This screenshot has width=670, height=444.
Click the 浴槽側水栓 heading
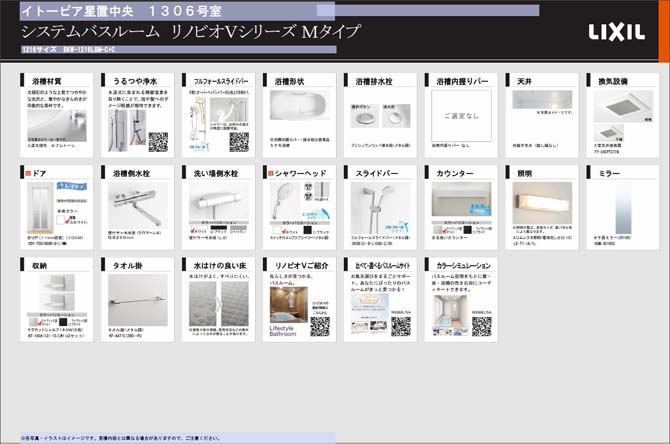131,173
